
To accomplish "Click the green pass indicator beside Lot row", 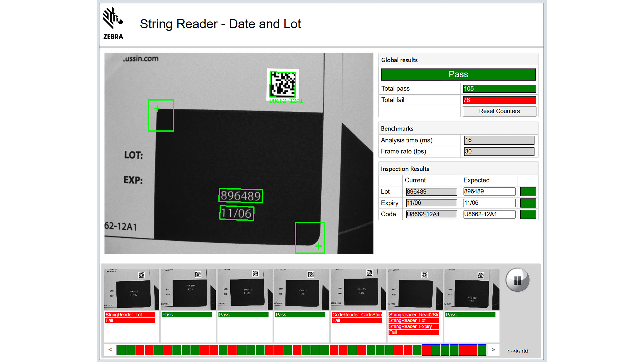I will coord(528,192).
